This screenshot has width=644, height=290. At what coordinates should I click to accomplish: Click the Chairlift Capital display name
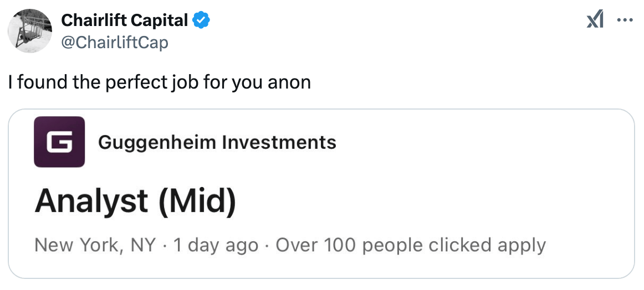(x=125, y=20)
